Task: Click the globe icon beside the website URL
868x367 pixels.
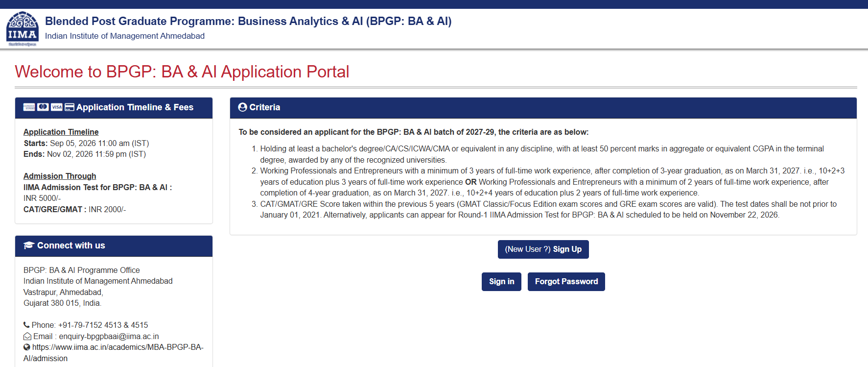Action: tap(27, 347)
